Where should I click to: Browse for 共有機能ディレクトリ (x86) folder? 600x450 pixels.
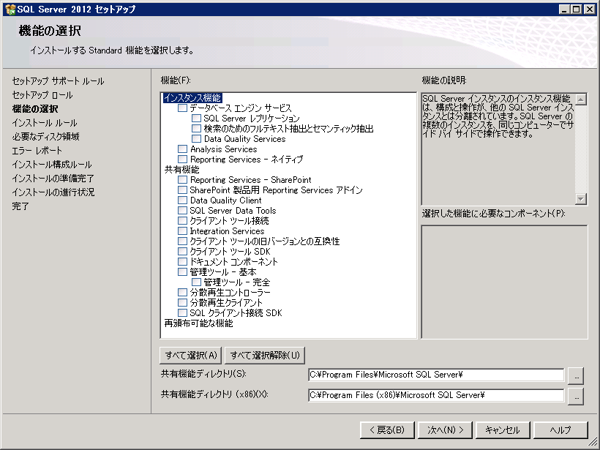pos(576,396)
